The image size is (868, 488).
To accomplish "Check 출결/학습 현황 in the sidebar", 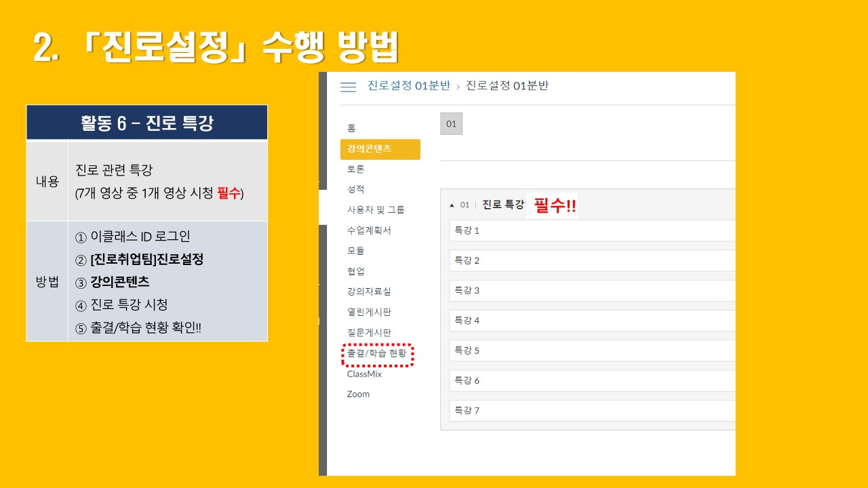I will point(377,354).
